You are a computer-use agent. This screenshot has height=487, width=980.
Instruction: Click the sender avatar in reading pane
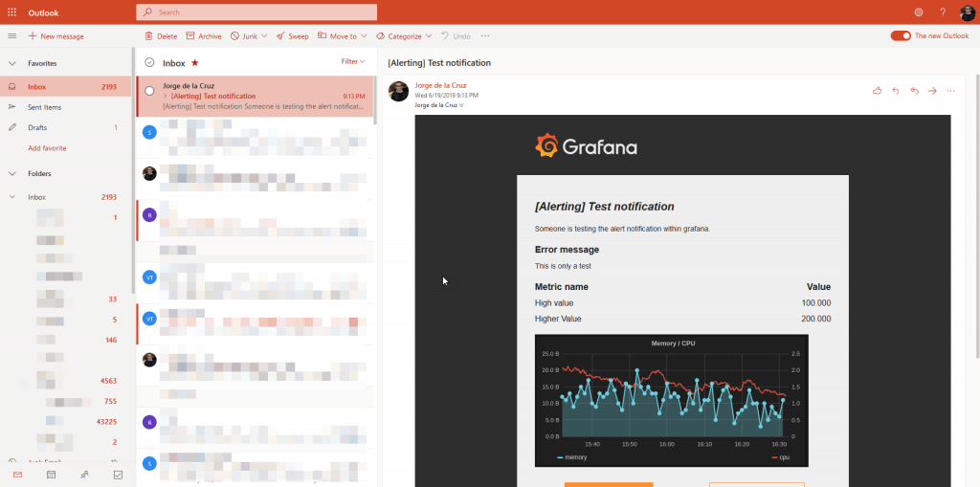tap(398, 91)
